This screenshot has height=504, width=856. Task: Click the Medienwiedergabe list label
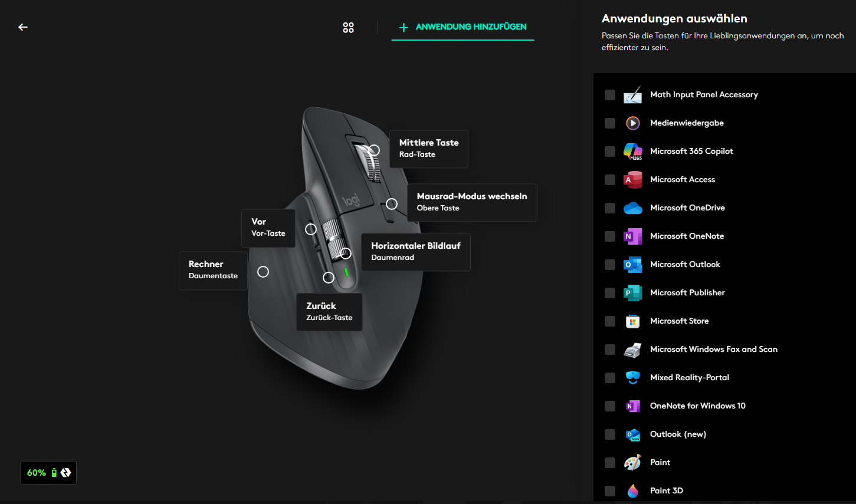pos(687,123)
